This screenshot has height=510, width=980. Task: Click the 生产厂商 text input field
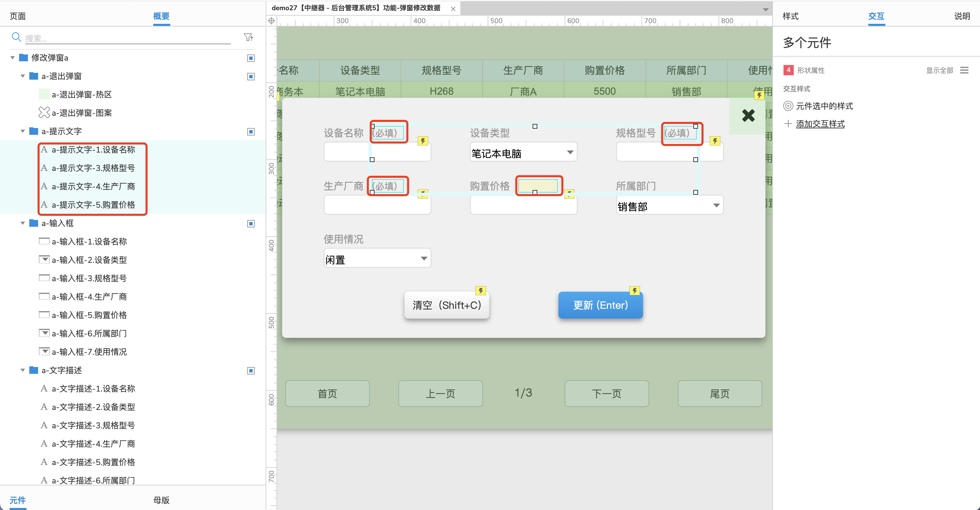[377, 205]
